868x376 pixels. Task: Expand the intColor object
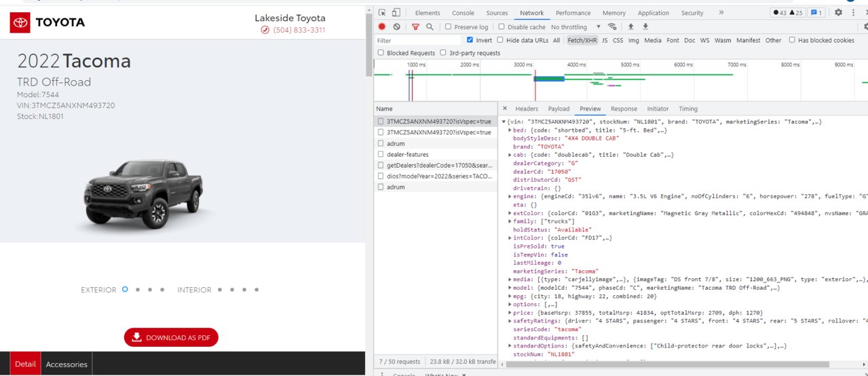[510, 238]
